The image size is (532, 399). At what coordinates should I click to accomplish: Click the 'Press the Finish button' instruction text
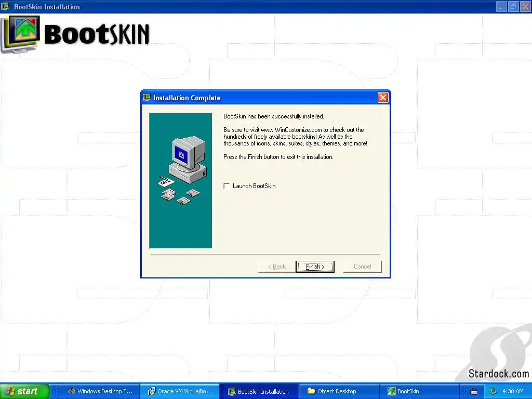(278, 157)
